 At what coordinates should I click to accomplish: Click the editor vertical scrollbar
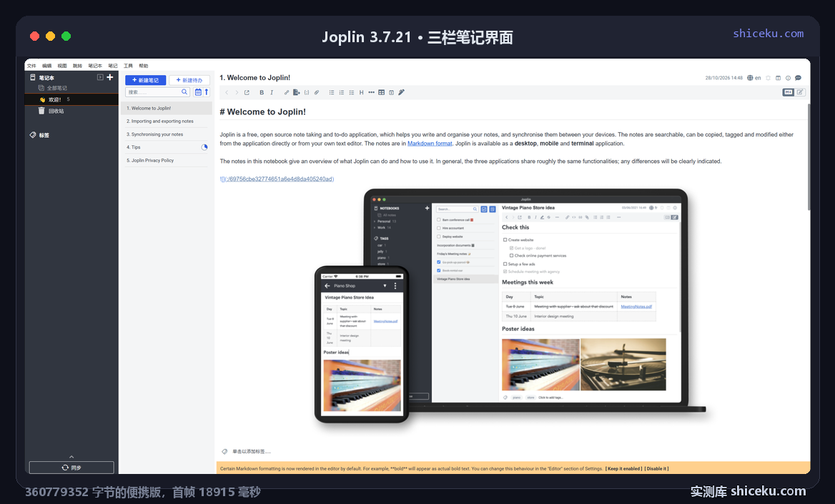[809, 157]
